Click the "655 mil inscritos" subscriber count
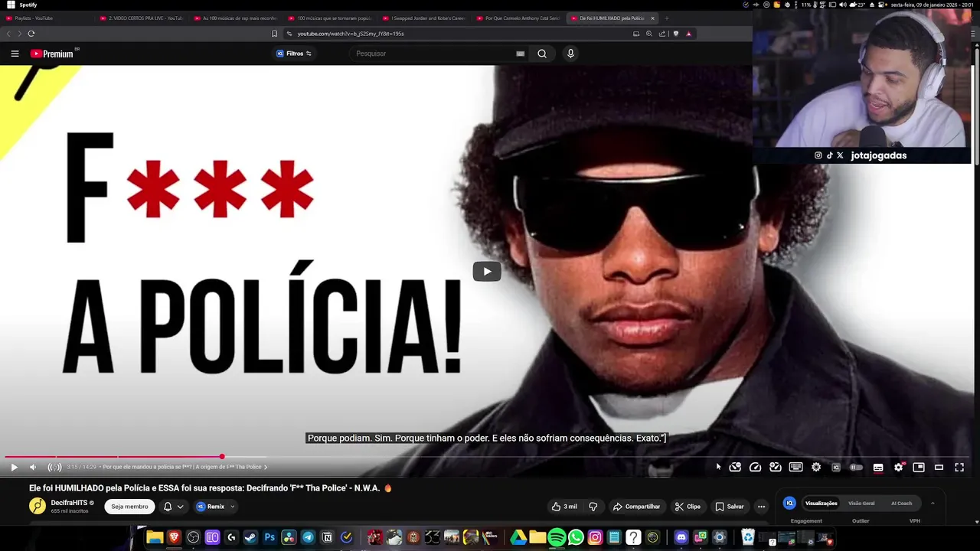The image size is (980, 551). tap(69, 510)
